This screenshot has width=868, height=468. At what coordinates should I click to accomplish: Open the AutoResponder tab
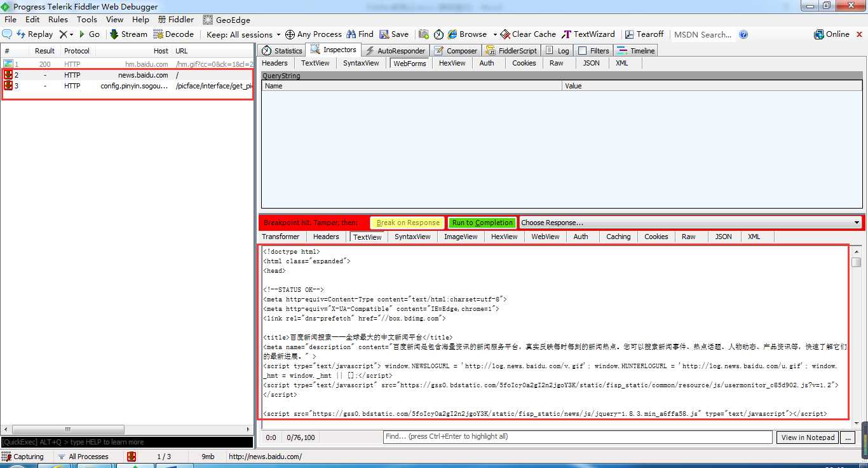click(x=395, y=51)
